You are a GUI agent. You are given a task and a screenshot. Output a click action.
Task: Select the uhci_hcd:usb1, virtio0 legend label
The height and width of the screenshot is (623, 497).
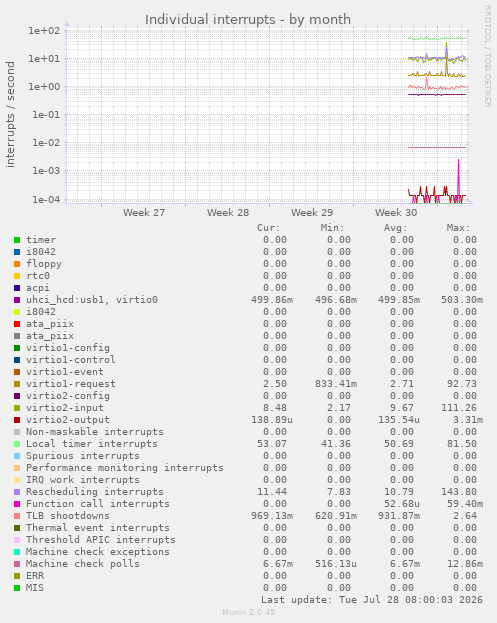pos(92,300)
